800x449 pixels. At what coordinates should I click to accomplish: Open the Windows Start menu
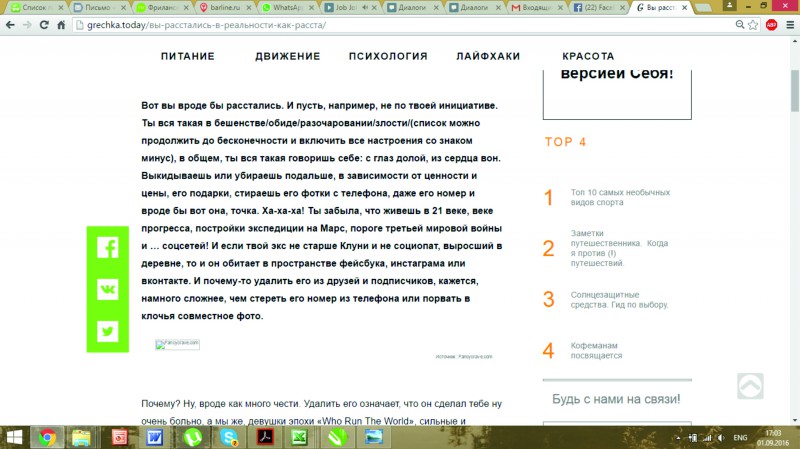(14, 437)
